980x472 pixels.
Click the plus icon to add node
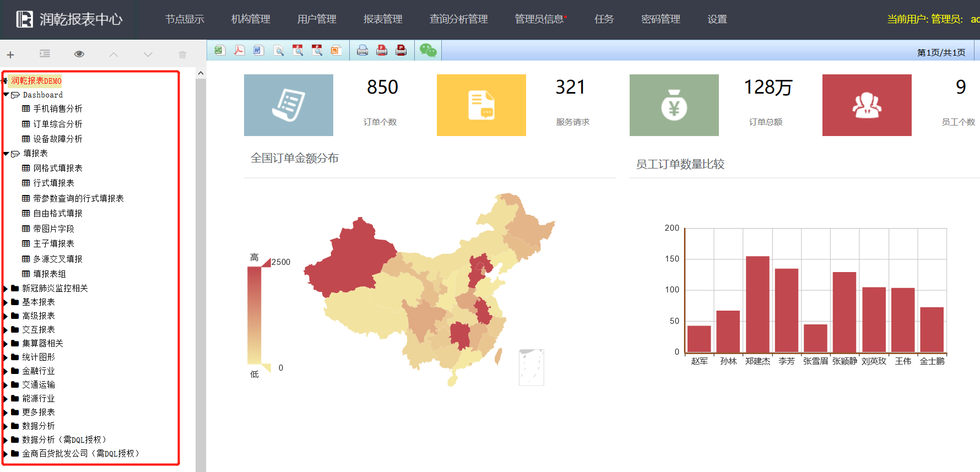click(10, 55)
